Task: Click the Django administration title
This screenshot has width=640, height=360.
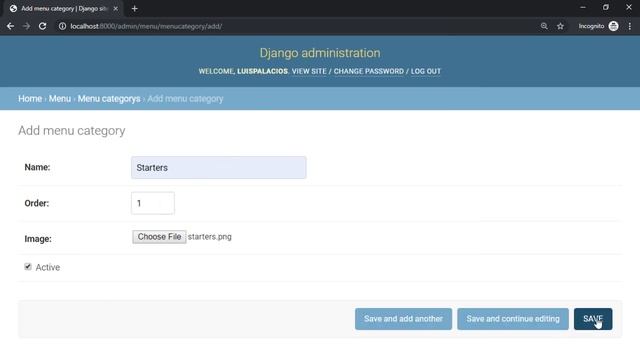Action: [x=320, y=53]
